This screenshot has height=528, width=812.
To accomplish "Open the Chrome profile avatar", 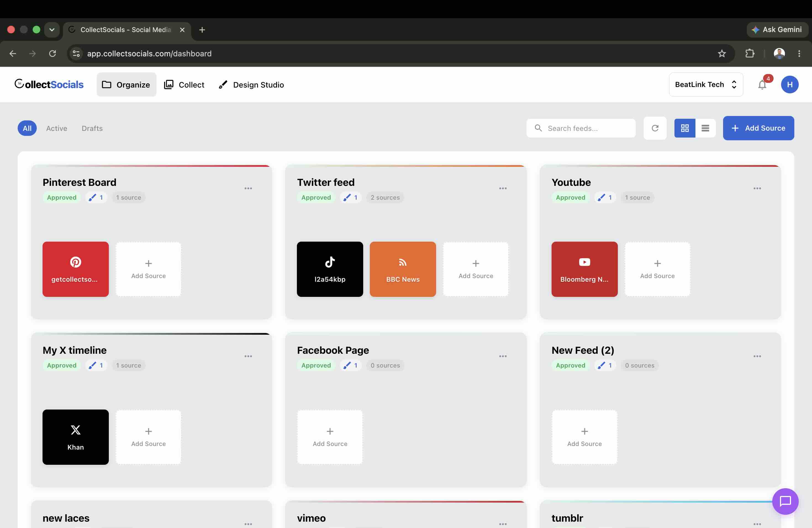I will coord(779,54).
